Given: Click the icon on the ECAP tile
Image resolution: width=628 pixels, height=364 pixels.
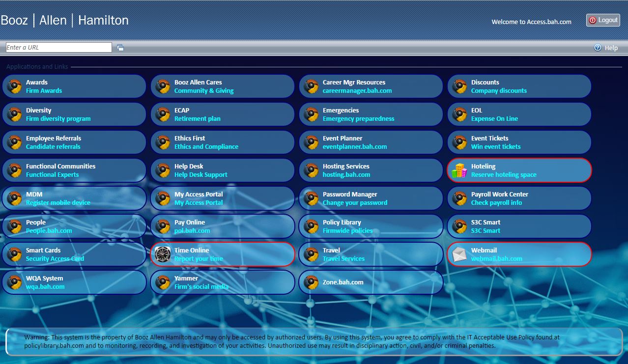Looking at the screenshot, I should pos(162,114).
